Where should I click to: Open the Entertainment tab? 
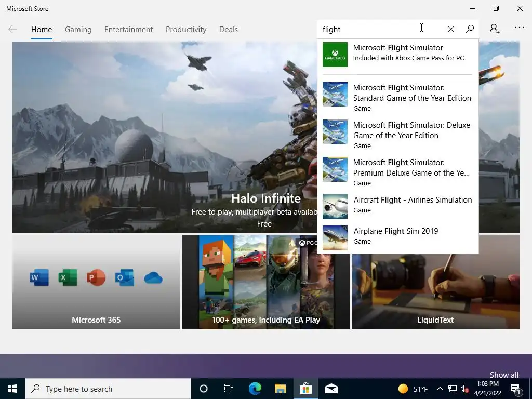(x=129, y=30)
